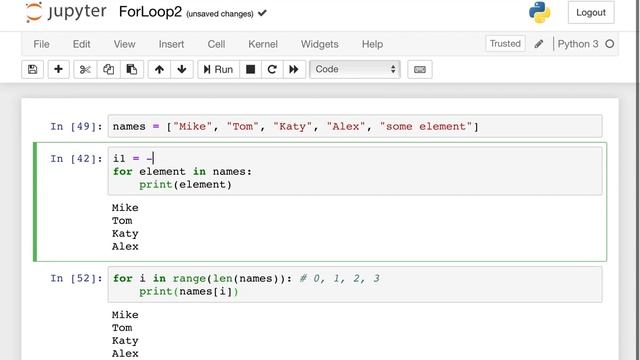Click the names list code cell
Viewport: 640px width, 360px height.
click(x=355, y=127)
